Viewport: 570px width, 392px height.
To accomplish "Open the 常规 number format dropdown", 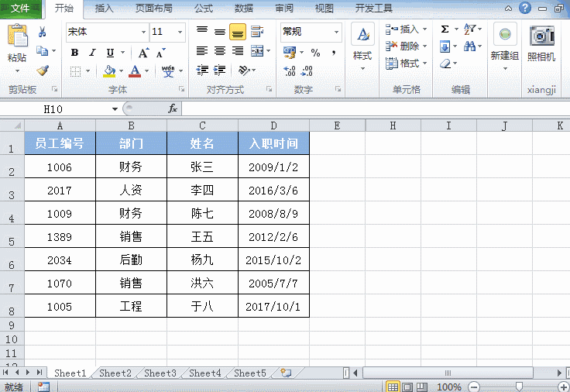I will [337, 32].
